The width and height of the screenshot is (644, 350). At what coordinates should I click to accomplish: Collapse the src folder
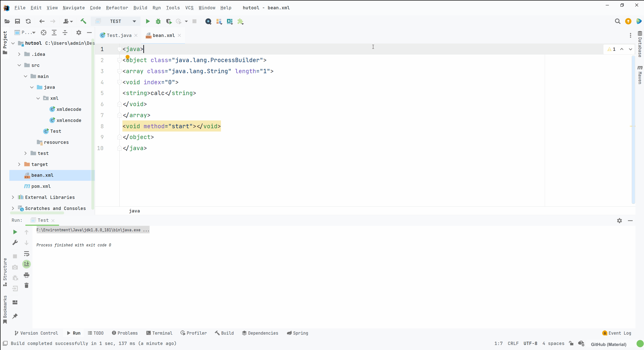pos(19,65)
